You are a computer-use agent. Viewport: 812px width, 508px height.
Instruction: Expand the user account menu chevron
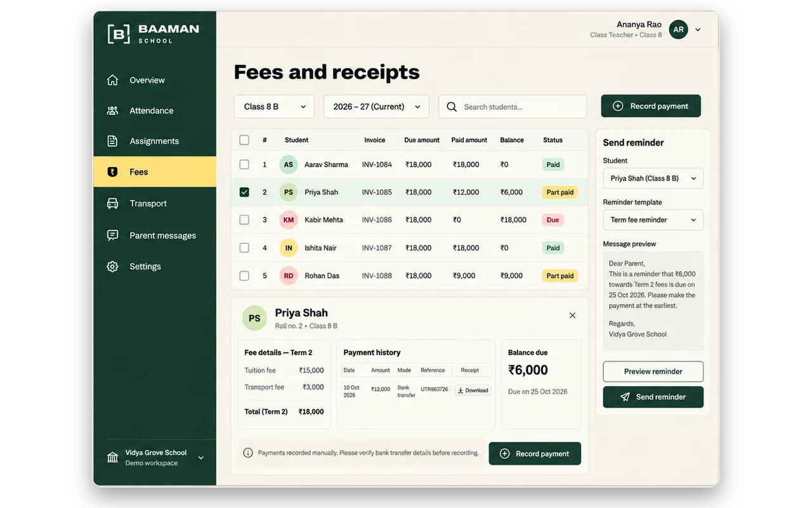(698, 30)
